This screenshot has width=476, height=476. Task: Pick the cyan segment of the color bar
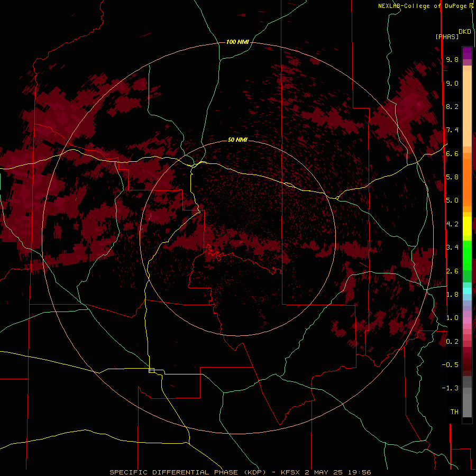[x=467, y=291]
